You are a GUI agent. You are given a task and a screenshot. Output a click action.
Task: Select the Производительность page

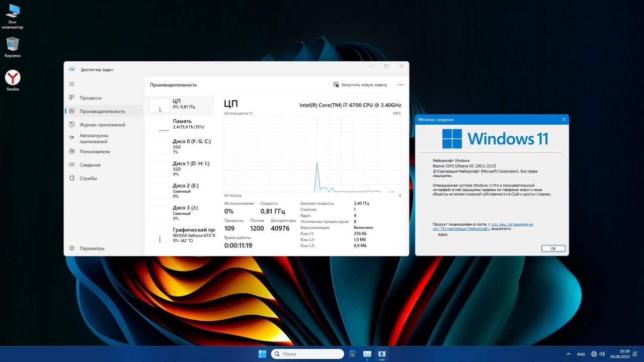point(104,111)
